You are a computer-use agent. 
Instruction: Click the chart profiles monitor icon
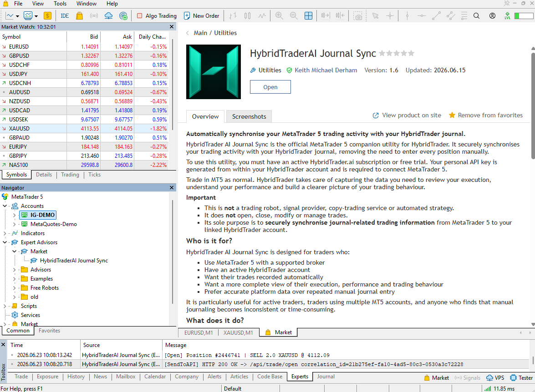pyautogui.click(x=28, y=15)
